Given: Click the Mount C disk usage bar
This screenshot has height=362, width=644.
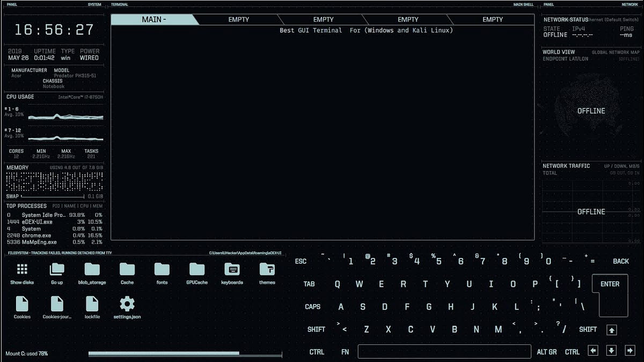Looking at the screenshot, I should (x=185, y=354).
